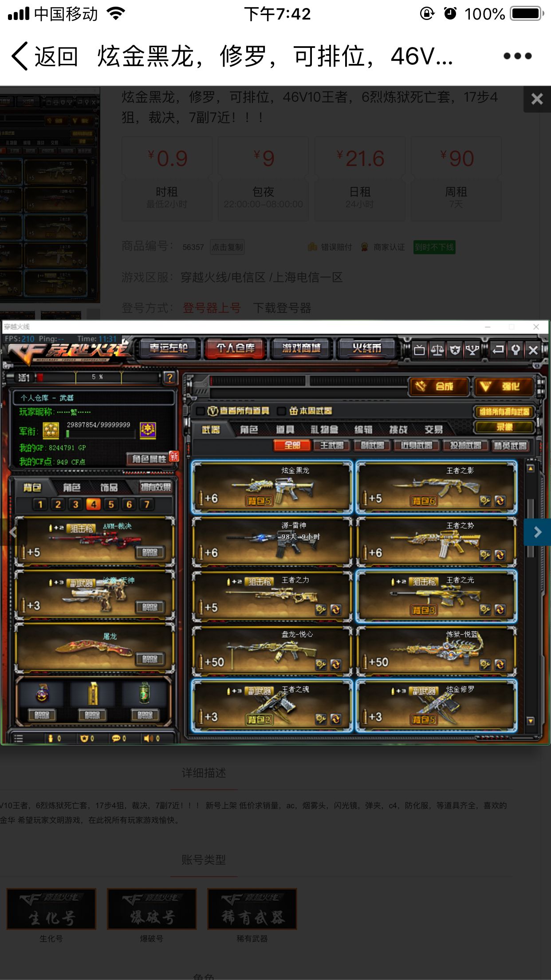Open the trophy cup icon in toolbar
This screenshot has height=980, width=551.
pos(472,350)
